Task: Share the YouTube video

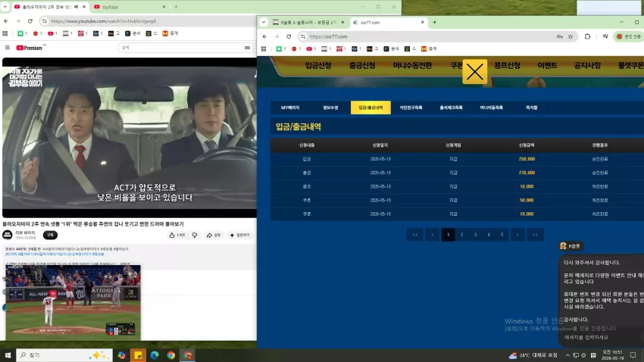Action: tap(214, 236)
